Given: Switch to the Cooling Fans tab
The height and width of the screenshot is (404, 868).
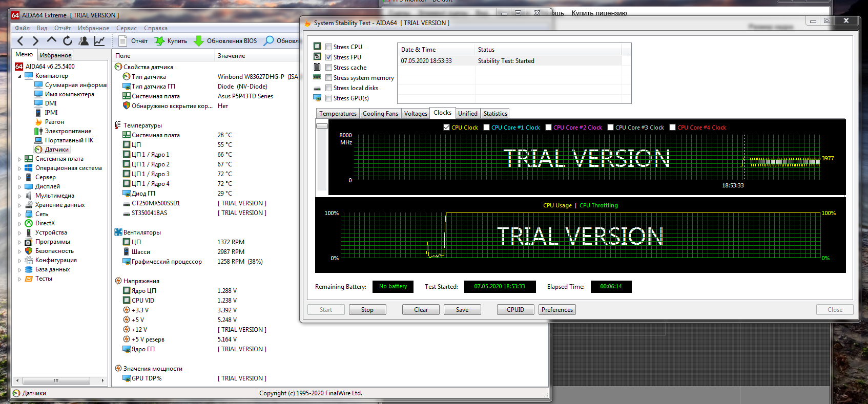Looking at the screenshot, I should (380, 114).
